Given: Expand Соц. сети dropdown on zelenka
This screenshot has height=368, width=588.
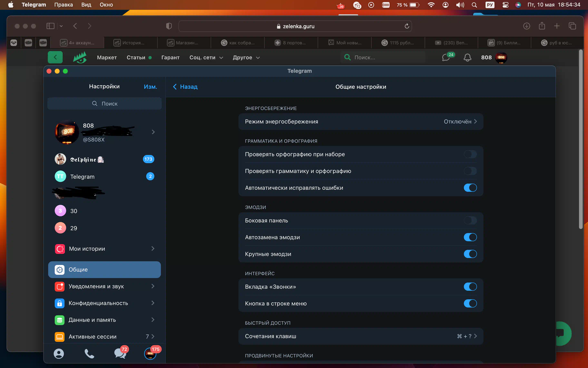Looking at the screenshot, I should coord(221,58).
